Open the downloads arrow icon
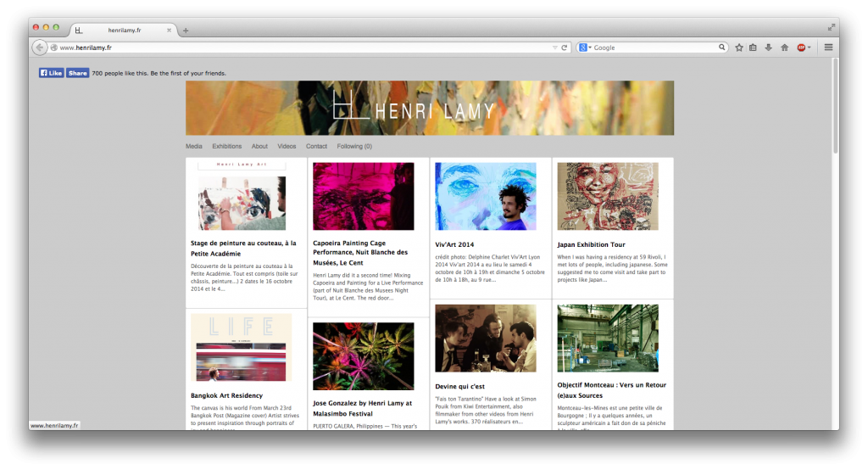 pyautogui.click(x=768, y=48)
